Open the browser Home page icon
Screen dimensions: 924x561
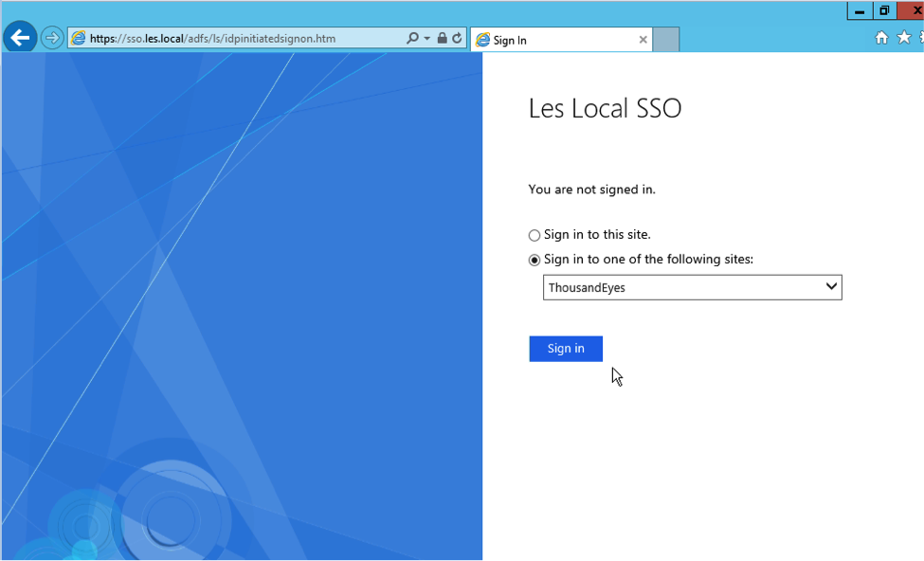(x=881, y=38)
